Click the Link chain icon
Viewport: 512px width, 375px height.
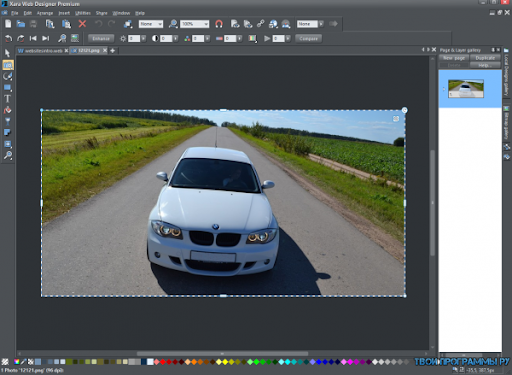point(260,24)
